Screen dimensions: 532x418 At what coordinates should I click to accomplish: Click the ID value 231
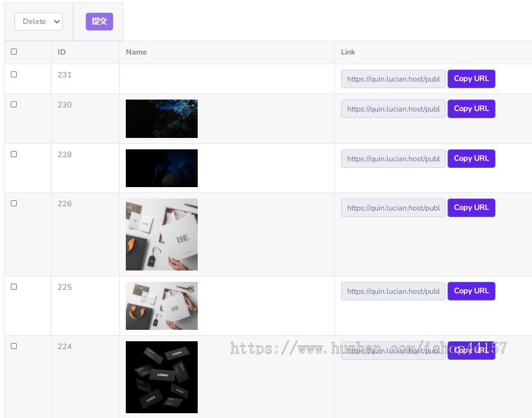65,75
